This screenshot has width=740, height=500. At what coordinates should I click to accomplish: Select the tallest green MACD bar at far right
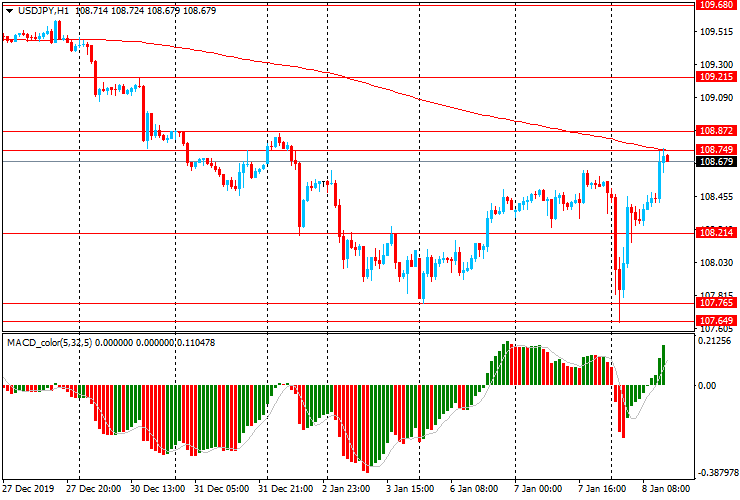point(664,365)
